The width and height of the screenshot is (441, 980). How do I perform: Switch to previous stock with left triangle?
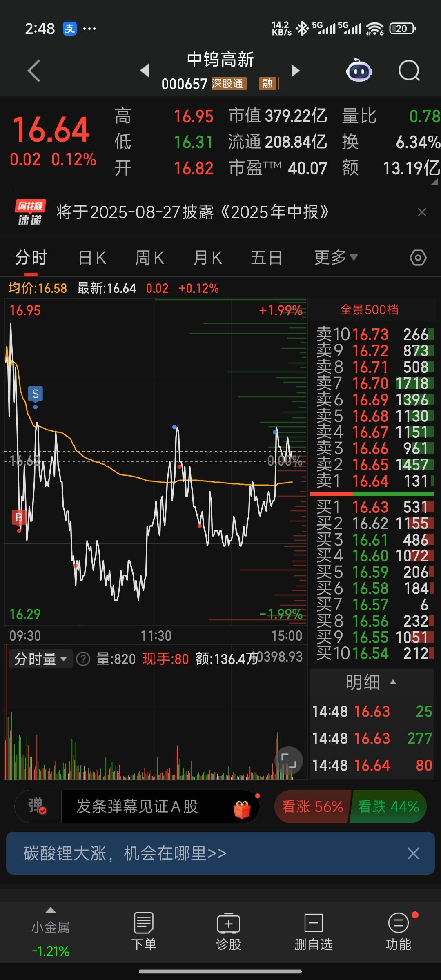tap(145, 71)
